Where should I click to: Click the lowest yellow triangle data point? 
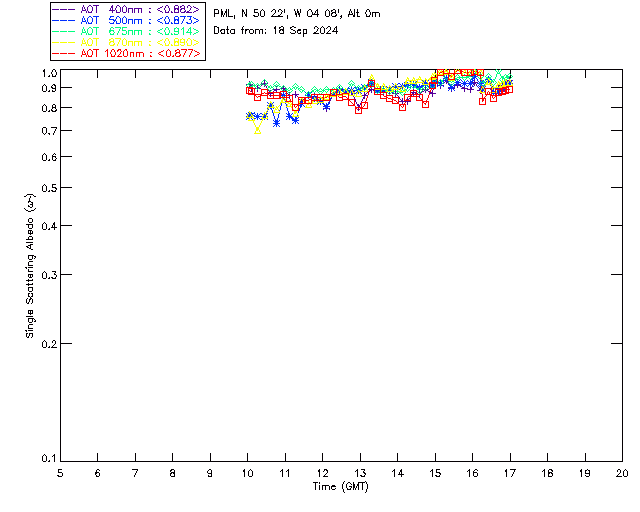point(258,131)
